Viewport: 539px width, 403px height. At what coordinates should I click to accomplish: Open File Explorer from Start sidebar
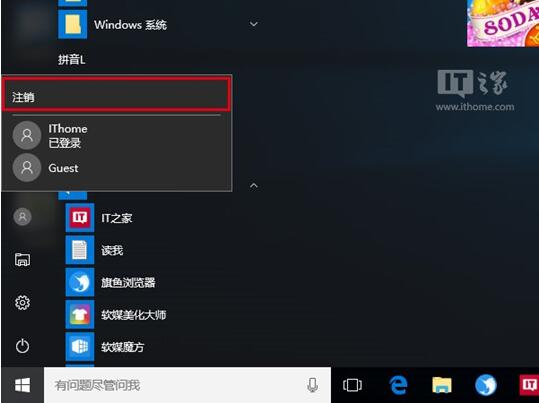pos(22,260)
